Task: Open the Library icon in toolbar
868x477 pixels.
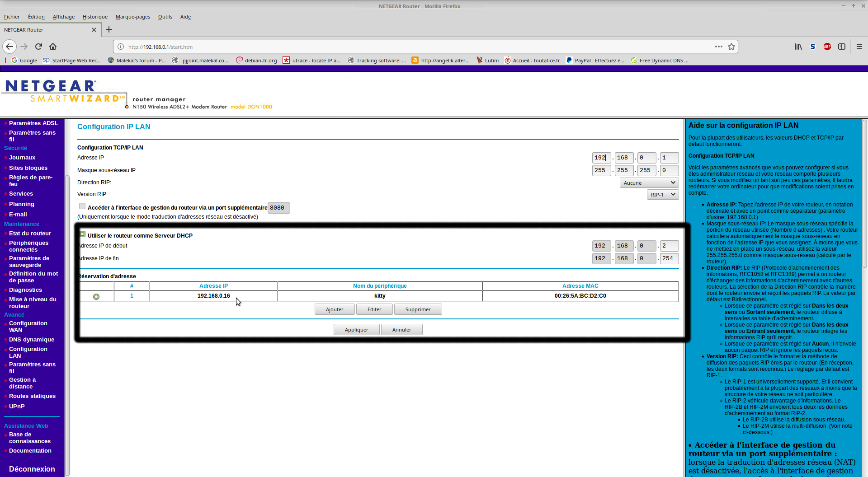Action: click(798, 47)
